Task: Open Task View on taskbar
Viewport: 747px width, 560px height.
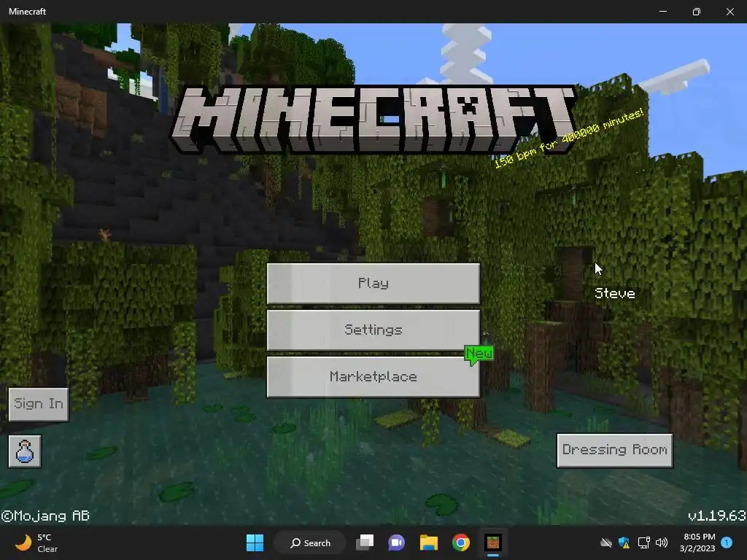Action: point(365,542)
